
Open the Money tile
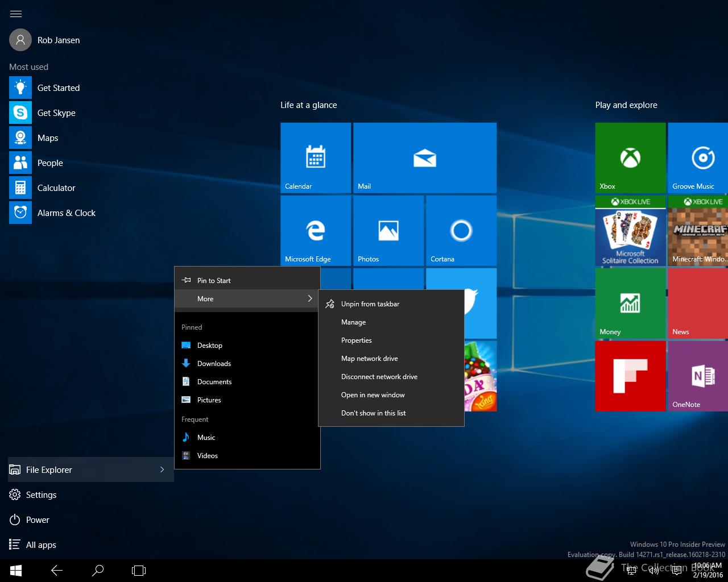click(x=630, y=304)
